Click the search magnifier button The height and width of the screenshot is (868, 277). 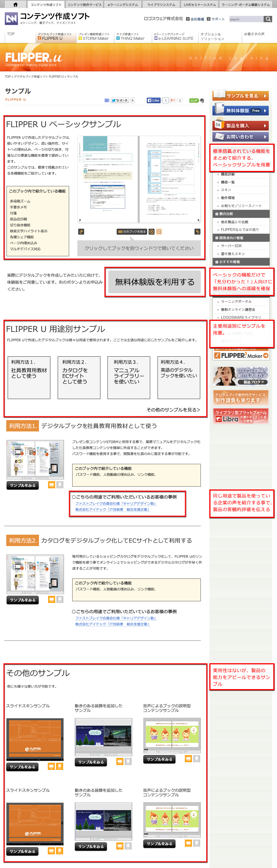coord(268,19)
